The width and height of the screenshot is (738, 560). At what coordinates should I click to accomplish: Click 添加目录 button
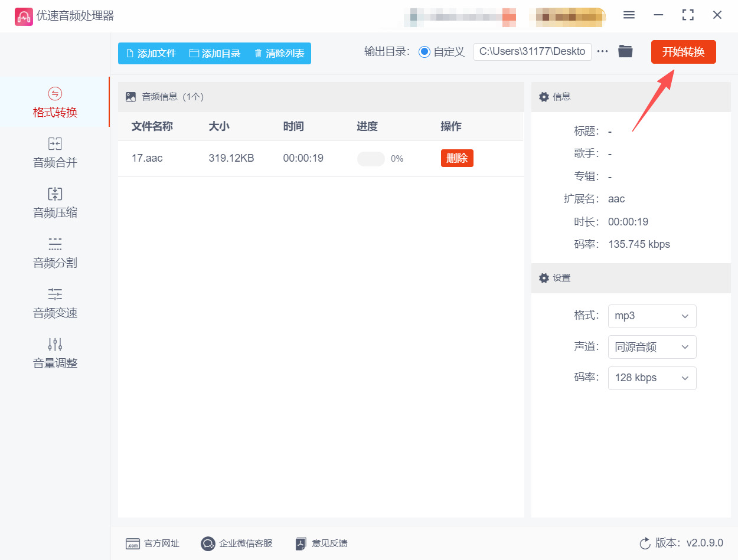point(215,53)
